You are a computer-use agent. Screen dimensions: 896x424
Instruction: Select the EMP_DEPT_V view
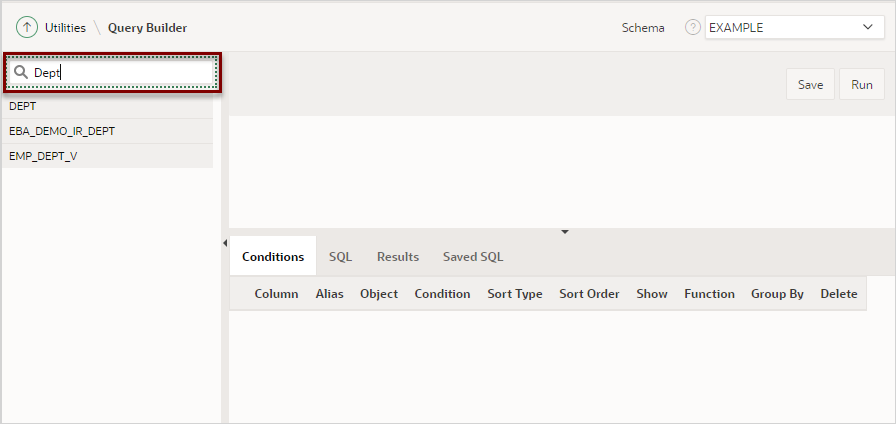107,156
